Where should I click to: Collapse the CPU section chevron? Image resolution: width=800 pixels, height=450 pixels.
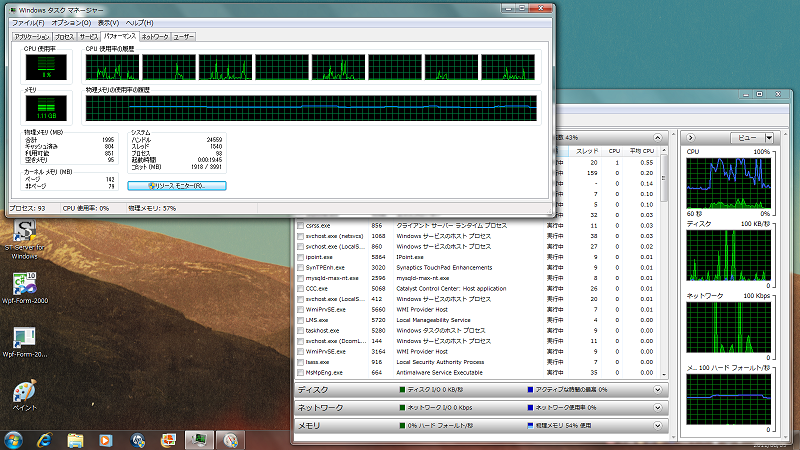point(658,138)
